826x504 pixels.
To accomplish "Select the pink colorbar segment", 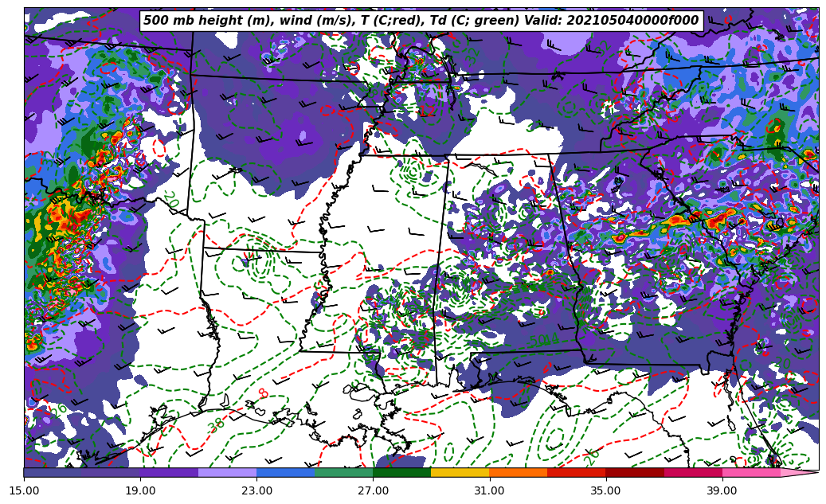I will click(x=751, y=473).
